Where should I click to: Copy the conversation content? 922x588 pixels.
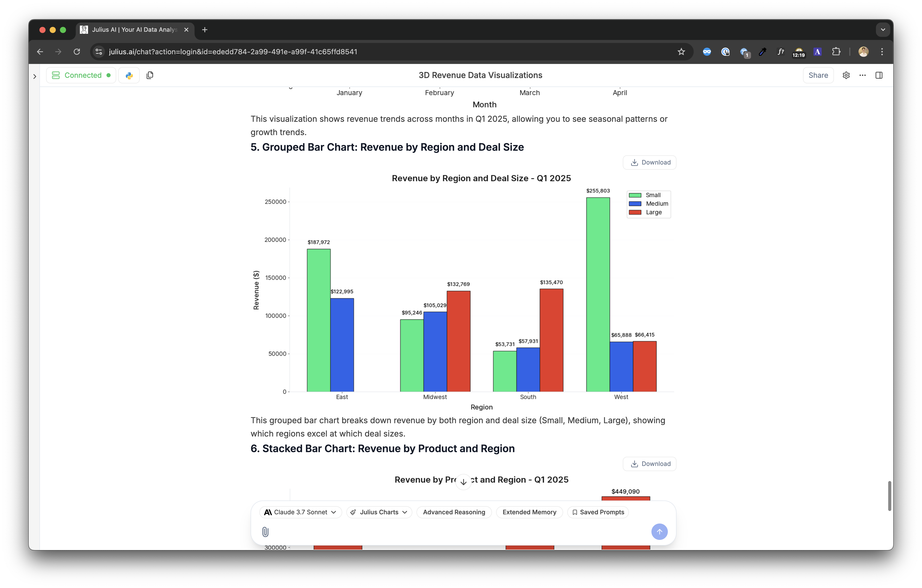(x=150, y=75)
